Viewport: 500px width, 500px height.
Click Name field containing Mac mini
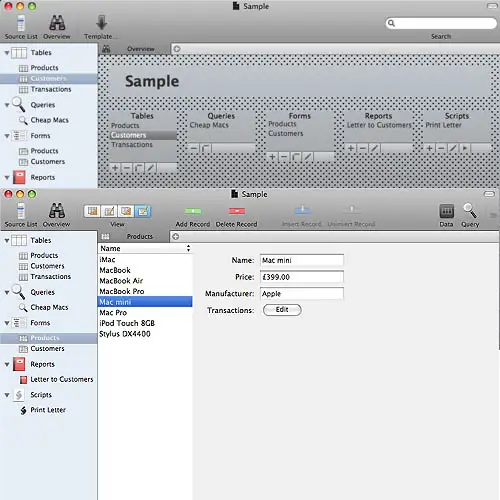click(x=302, y=260)
